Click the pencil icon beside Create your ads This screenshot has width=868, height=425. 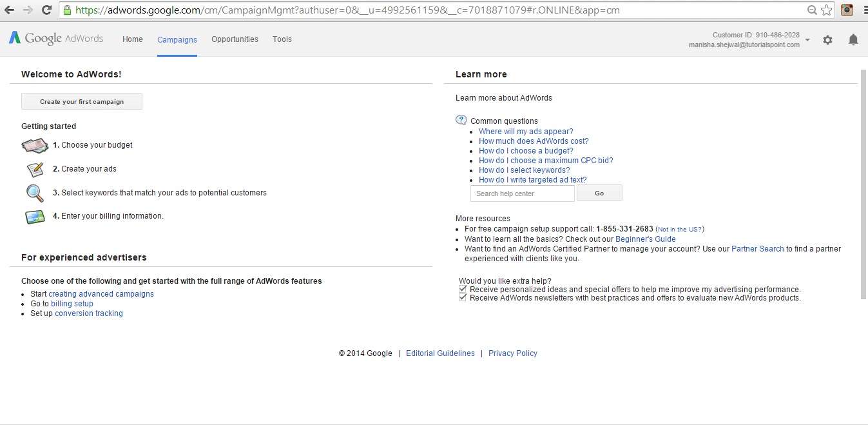35,170
